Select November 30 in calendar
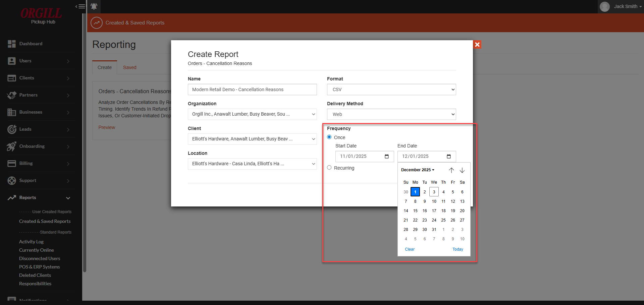Image resolution: width=644 pixels, height=305 pixels. [406, 192]
